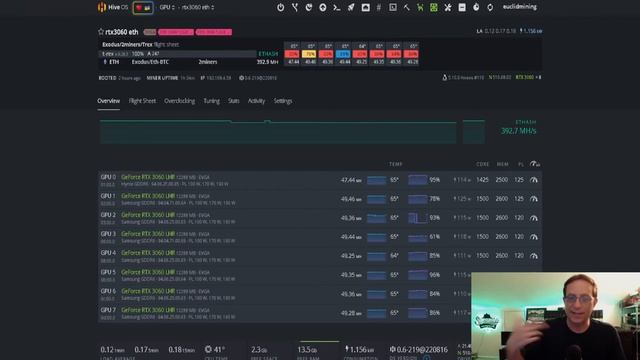Toggle the favorite star beside rtx3060 eth

[101, 31]
